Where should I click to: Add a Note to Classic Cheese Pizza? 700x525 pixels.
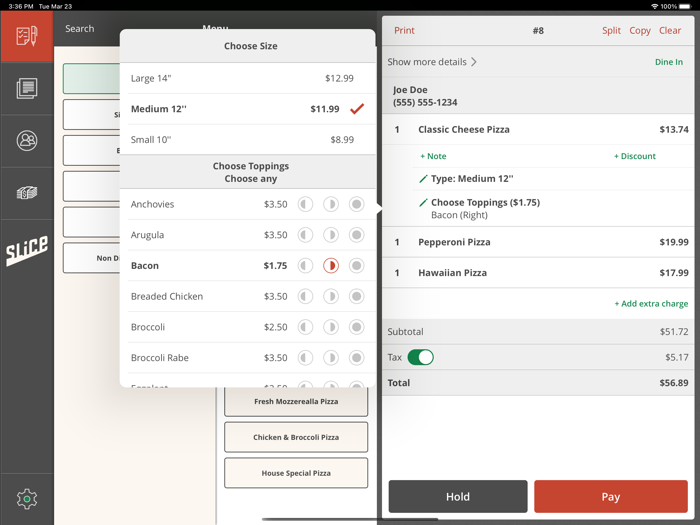point(433,156)
